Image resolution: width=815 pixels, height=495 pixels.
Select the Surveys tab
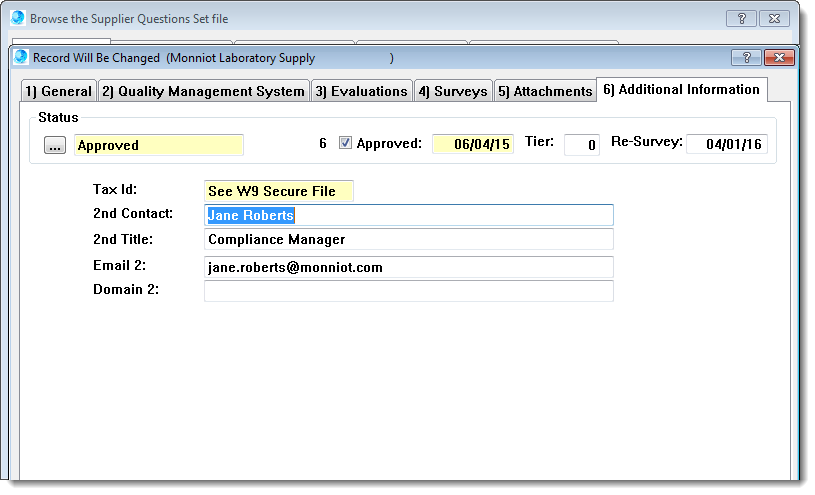pyautogui.click(x=453, y=91)
